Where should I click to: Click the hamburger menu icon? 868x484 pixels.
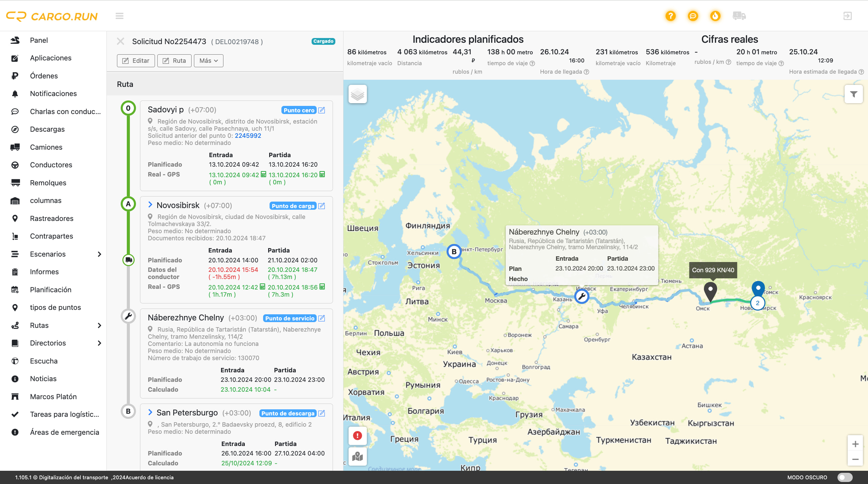119,16
